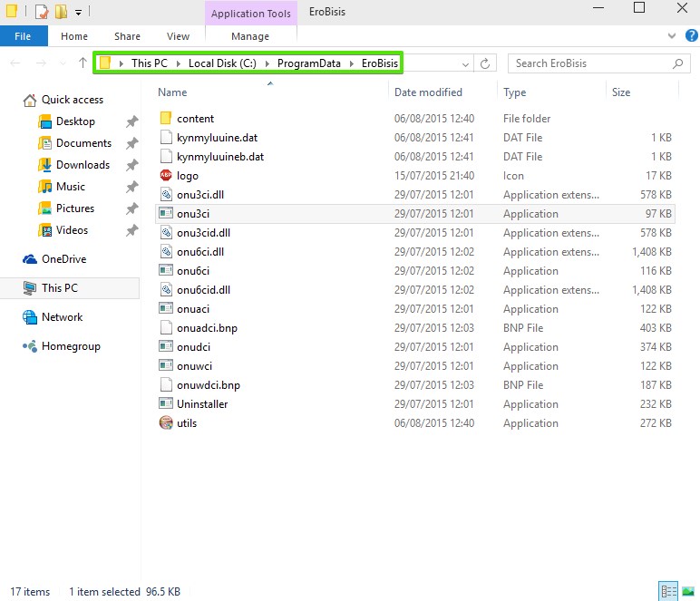Open the address bar history dropdown
This screenshot has width=700, height=601.
tap(466, 63)
